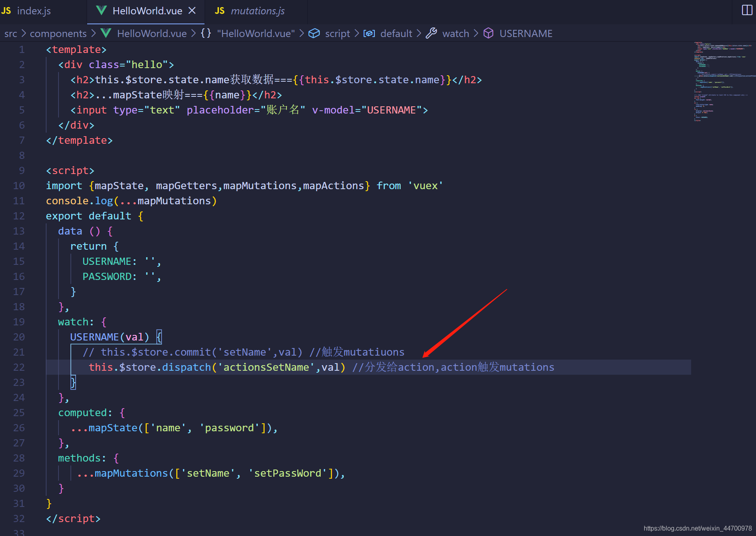Open the "HelloWorld.vue" quoted breadcrumb item

pyautogui.click(x=256, y=33)
